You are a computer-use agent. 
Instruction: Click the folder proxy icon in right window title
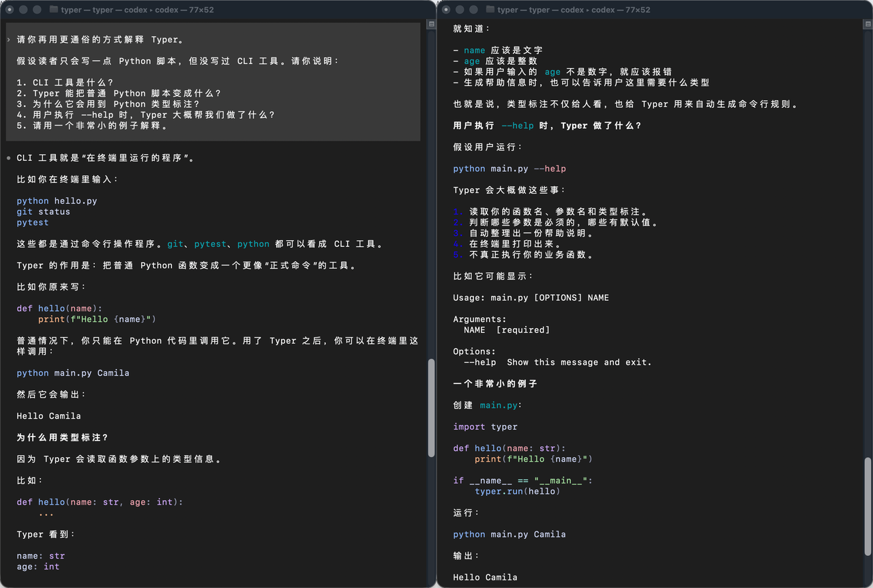[x=490, y=10]
